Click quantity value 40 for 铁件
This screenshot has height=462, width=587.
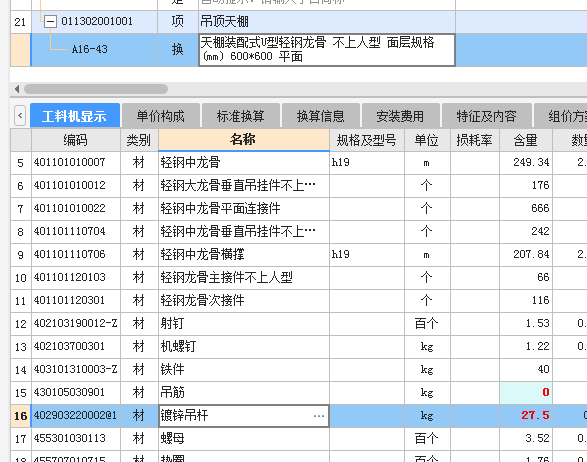click(526, 370)
